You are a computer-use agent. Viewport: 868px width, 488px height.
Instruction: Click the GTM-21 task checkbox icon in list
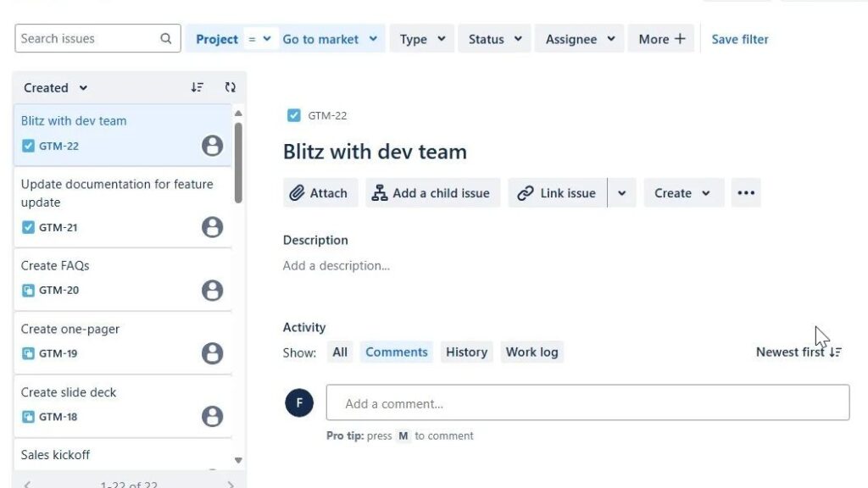pyautogui.click(x=28, y=227)
